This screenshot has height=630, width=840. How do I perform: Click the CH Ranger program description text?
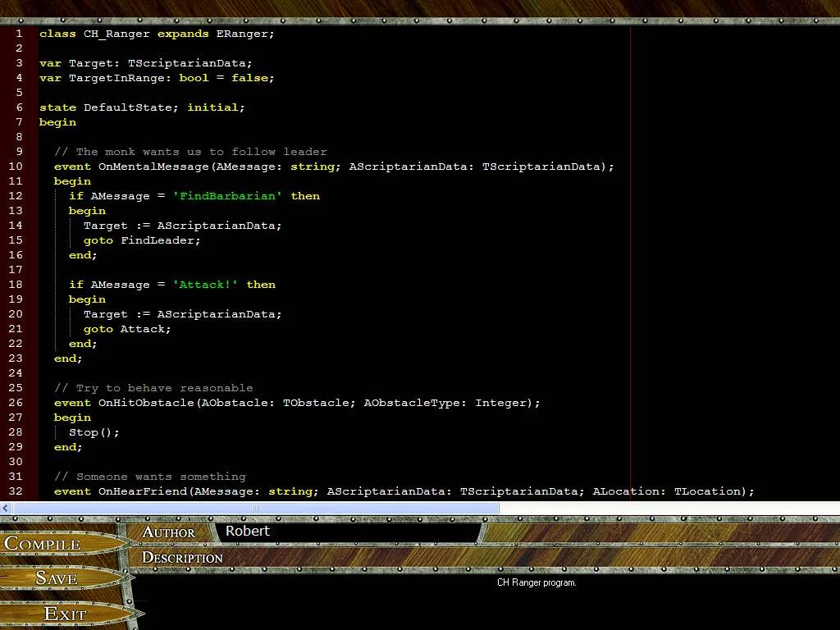(537, 582)
